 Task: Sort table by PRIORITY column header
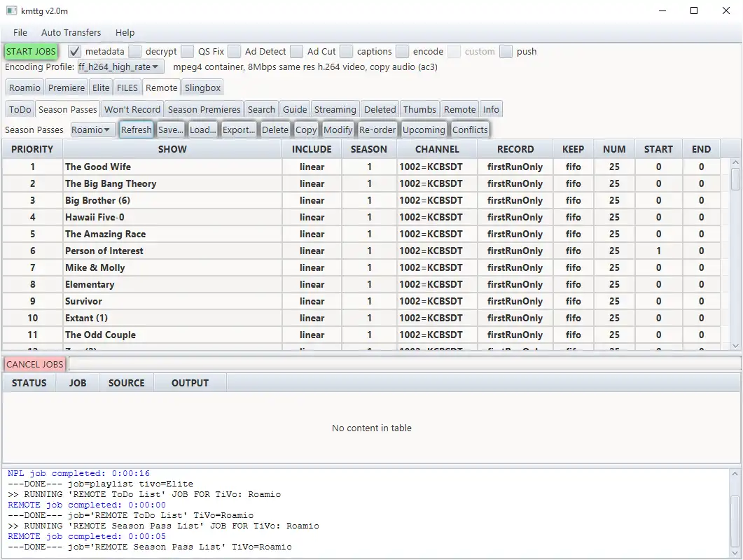[32, 149]
